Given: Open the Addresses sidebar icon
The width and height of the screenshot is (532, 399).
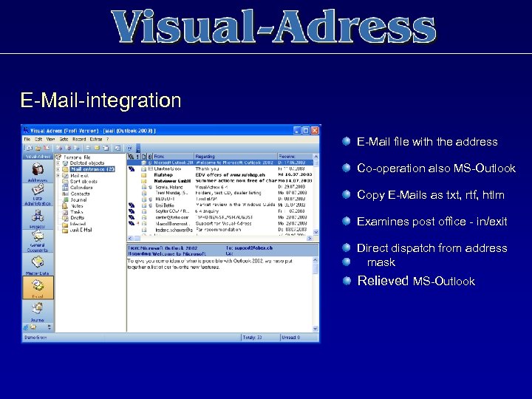Looking at the screenshot, I should click(38, 171).
